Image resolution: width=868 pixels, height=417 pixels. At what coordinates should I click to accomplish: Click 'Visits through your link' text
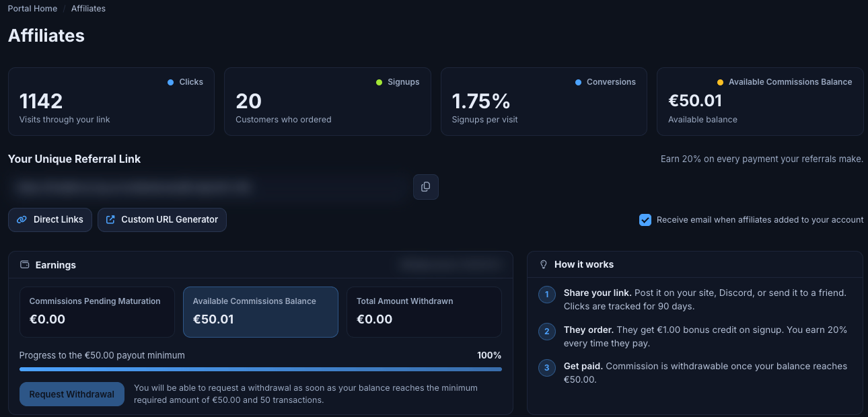click(x=65, y=120)
